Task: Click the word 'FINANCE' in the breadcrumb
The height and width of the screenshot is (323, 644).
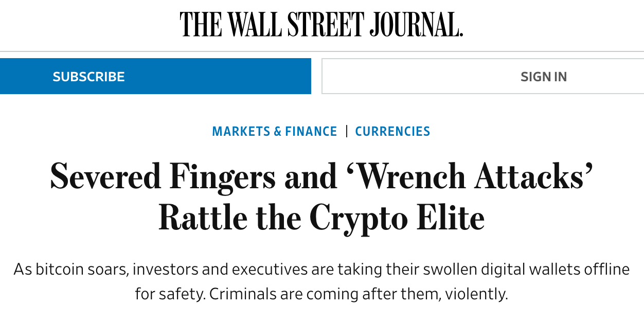Action: pos(311,131)
